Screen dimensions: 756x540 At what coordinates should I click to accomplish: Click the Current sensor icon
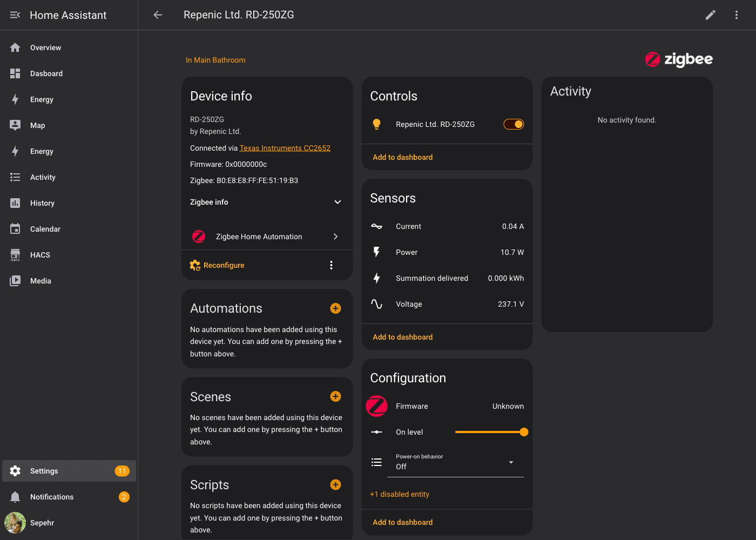click(377, 226)
